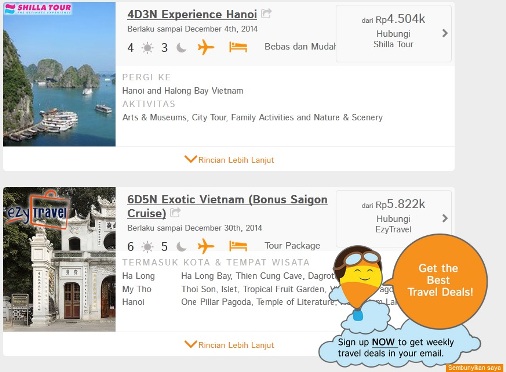Click Berlaku sampai December 30th, 2014
This screenshot has height=372, width=506.
(x=195, y=228)
